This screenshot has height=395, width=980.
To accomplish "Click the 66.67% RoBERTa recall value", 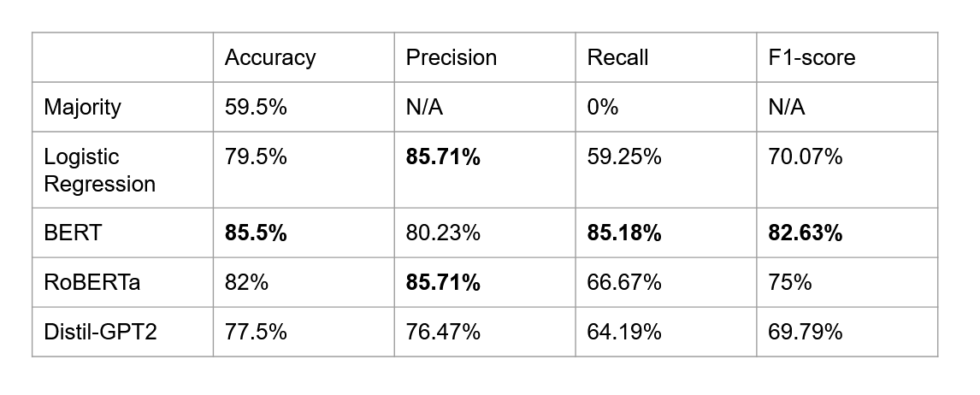I will [623, 282].
